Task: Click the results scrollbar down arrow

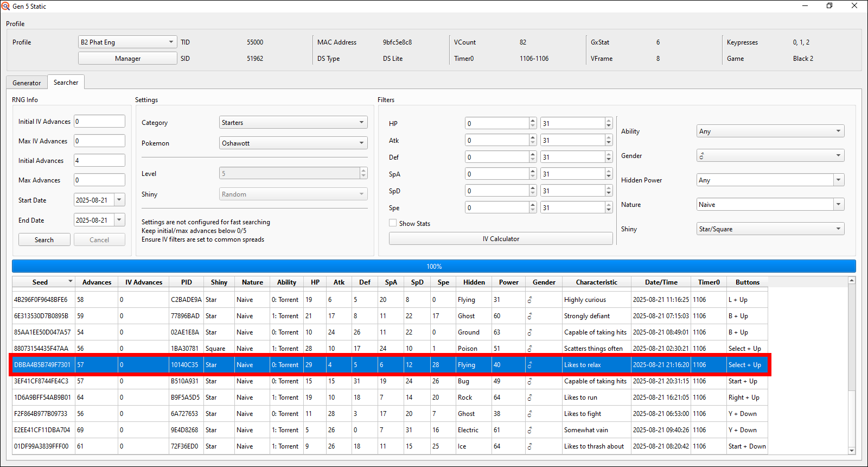Action: tap(851, 450)
